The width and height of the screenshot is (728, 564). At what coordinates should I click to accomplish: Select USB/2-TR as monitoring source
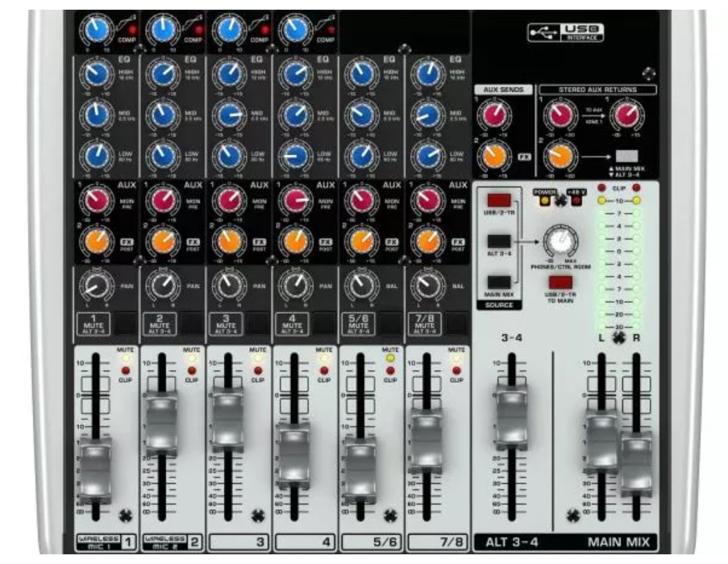[497, 199]
